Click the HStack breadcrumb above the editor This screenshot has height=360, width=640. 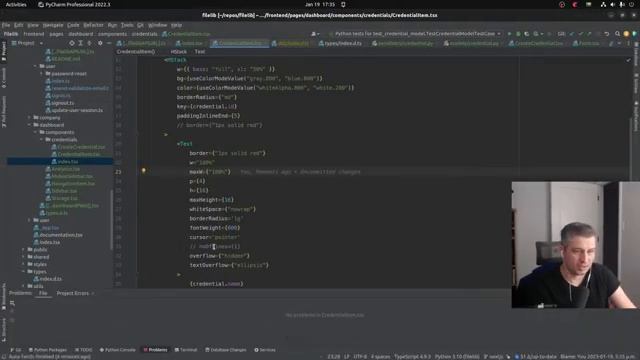[178, 52]
